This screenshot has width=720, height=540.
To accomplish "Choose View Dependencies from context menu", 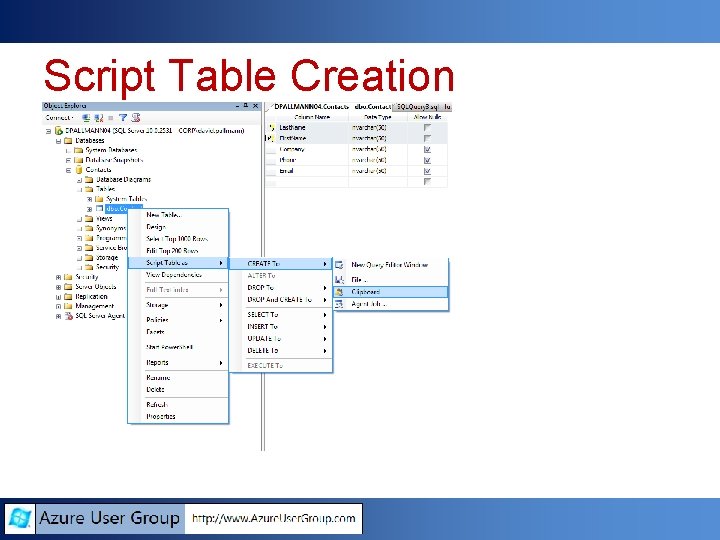I will coord(178,275).
